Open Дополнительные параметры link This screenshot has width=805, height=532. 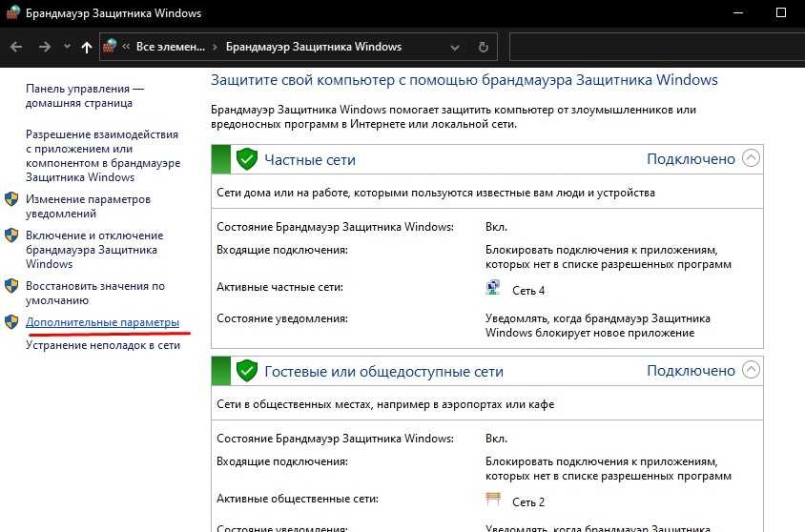(x=102, y=323)
